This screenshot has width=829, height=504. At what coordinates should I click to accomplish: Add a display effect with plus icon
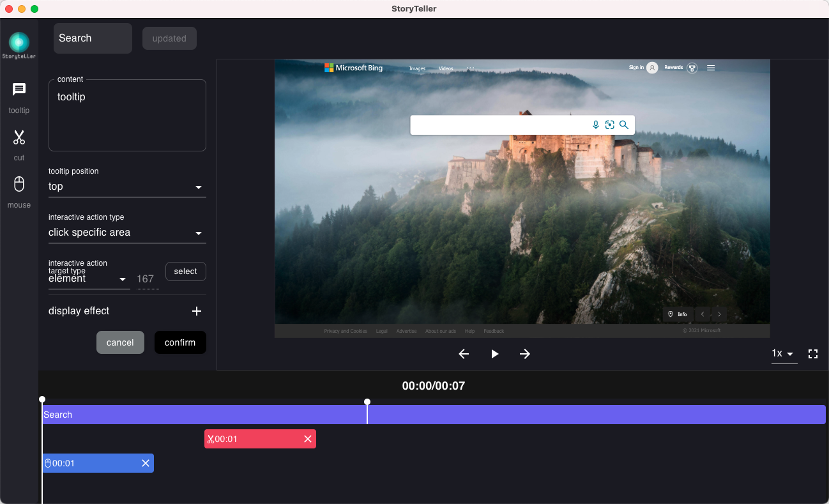(x=197, y=311)
